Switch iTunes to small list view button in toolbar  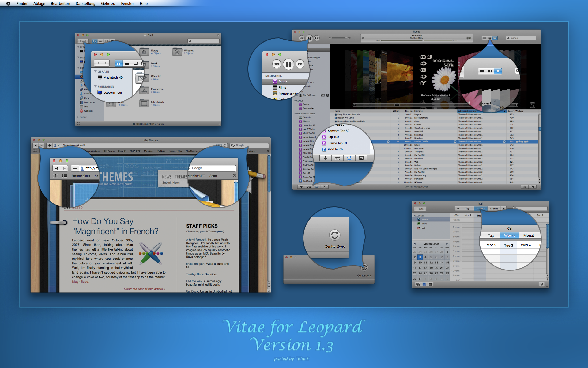484,38
